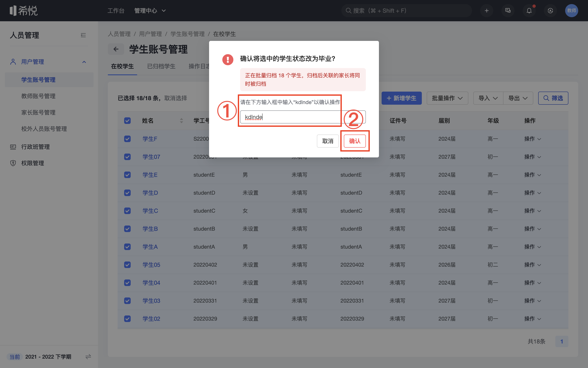Uncheck the 学生D row checkbox
This screenshot has width=588, height=368.
[x=127, y=193]
